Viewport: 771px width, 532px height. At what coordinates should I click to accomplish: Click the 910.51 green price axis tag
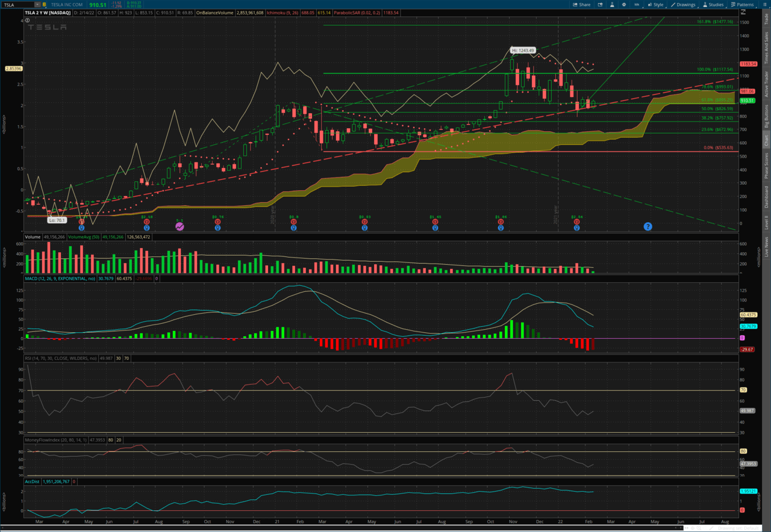point(747,101)
